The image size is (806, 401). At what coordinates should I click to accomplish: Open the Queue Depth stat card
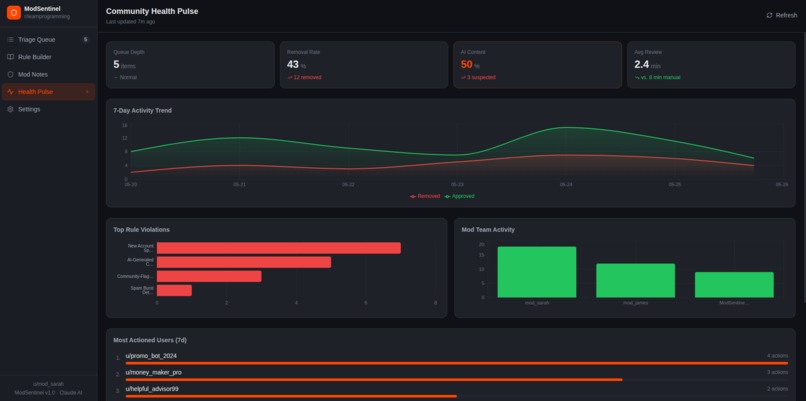tap(190, 65)
